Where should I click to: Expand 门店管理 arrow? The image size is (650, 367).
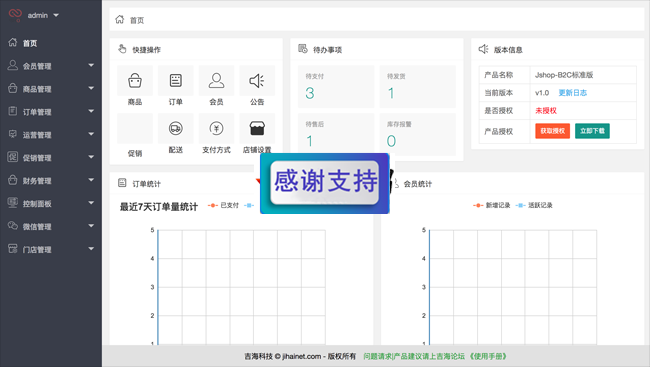click(x=91, y=249)
